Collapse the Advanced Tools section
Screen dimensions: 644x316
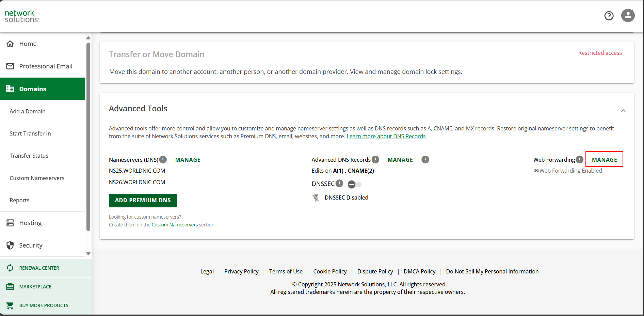pos(623,111)
